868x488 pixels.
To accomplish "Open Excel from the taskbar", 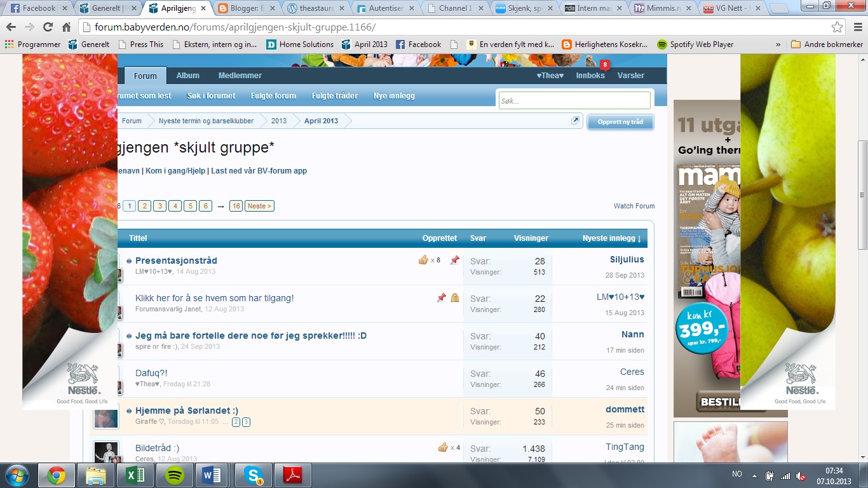I will click(x=135, y=475).
